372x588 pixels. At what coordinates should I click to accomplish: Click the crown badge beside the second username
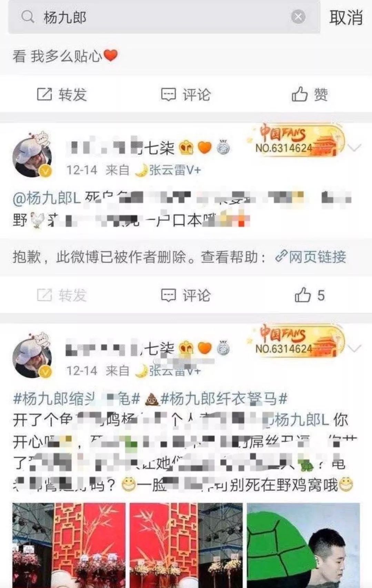point(187,348)
